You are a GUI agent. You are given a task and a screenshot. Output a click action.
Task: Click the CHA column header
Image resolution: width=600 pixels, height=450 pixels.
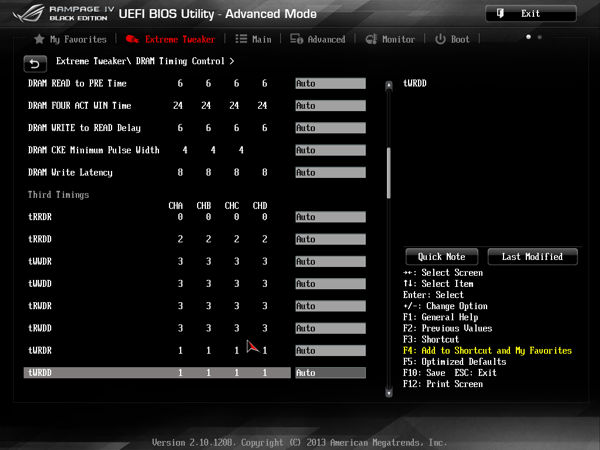pyautogui.click(x=176, y=206)
